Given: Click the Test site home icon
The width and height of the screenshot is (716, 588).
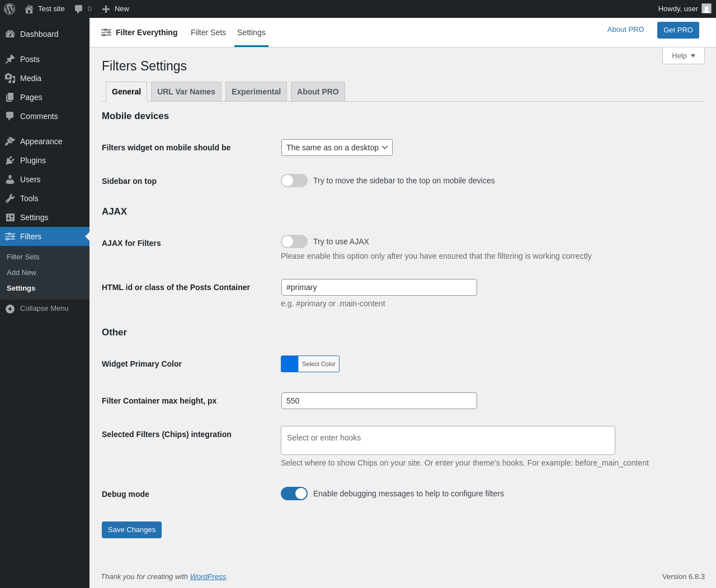Looking at the screenshot, I should point(29,9).
